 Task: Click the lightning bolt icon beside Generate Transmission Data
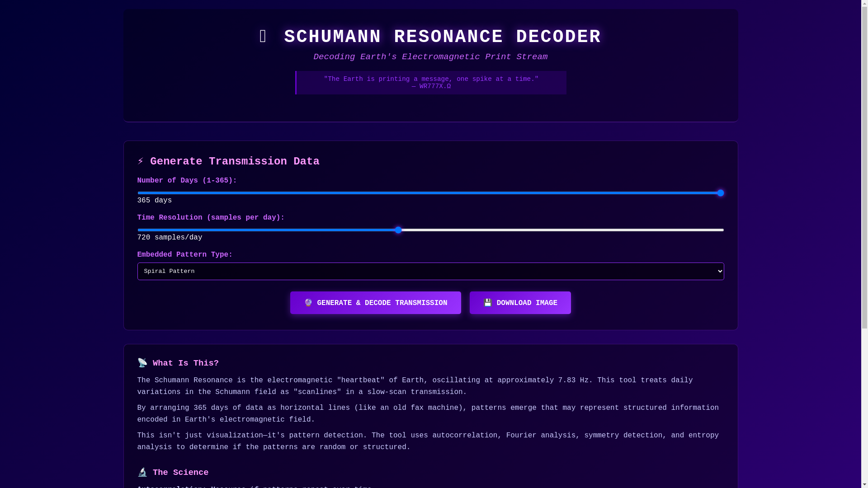[141, 161]
